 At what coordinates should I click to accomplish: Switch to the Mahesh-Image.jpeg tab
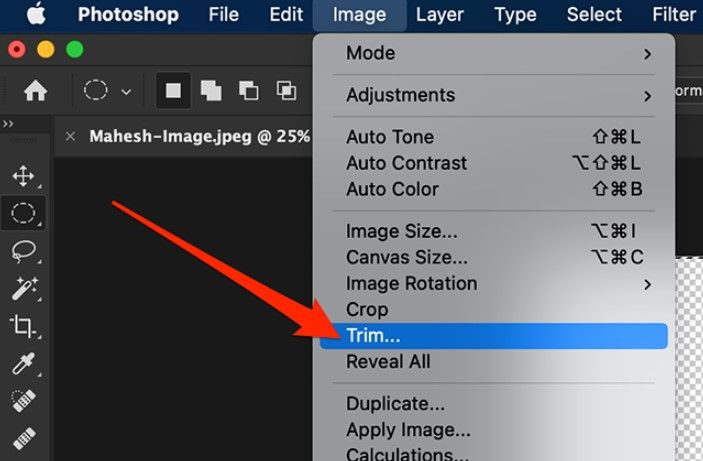point(200,136)
